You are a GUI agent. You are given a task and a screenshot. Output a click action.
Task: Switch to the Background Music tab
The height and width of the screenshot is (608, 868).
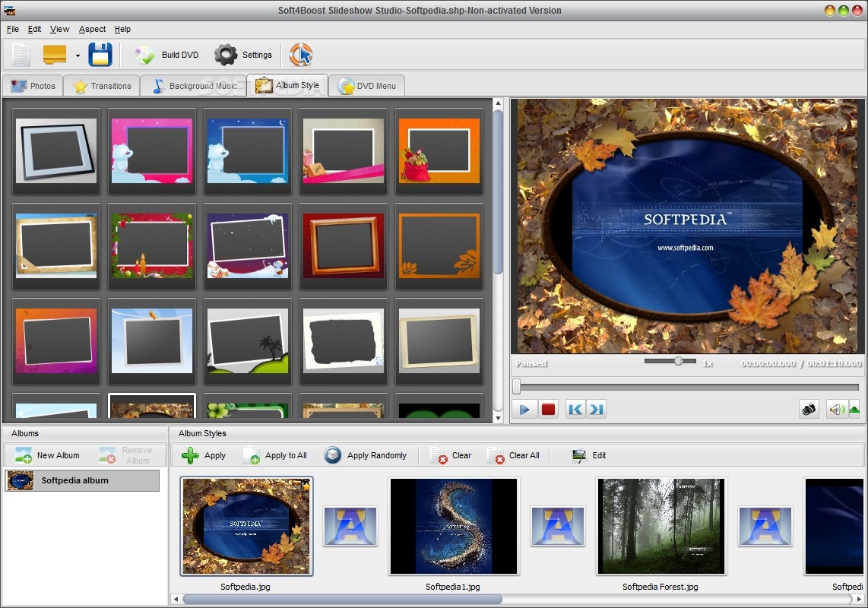point(194,86)
